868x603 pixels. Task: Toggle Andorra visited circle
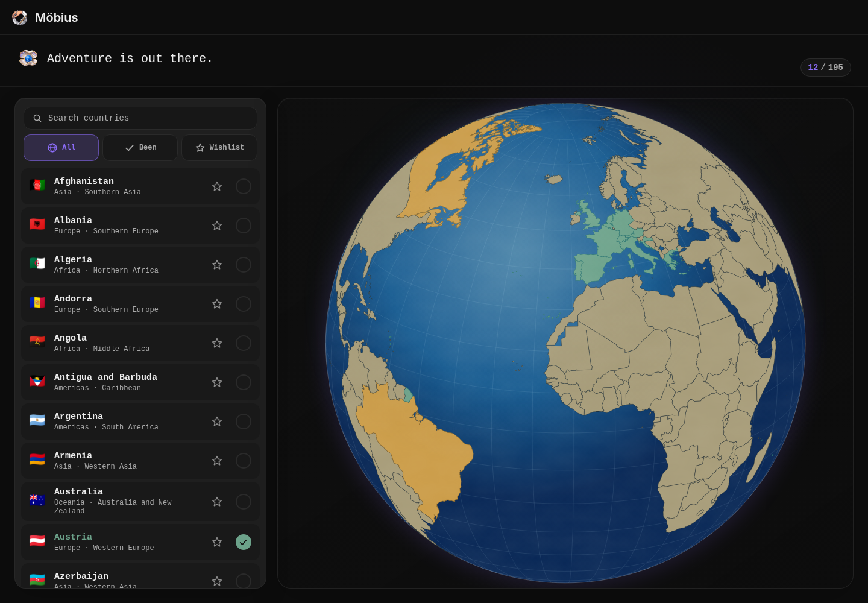tap(244, 304)
